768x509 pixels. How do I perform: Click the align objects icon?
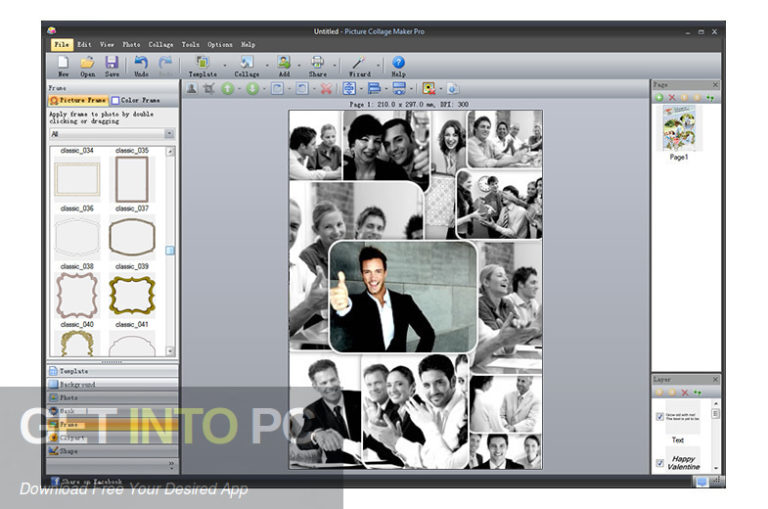(374, 89)
